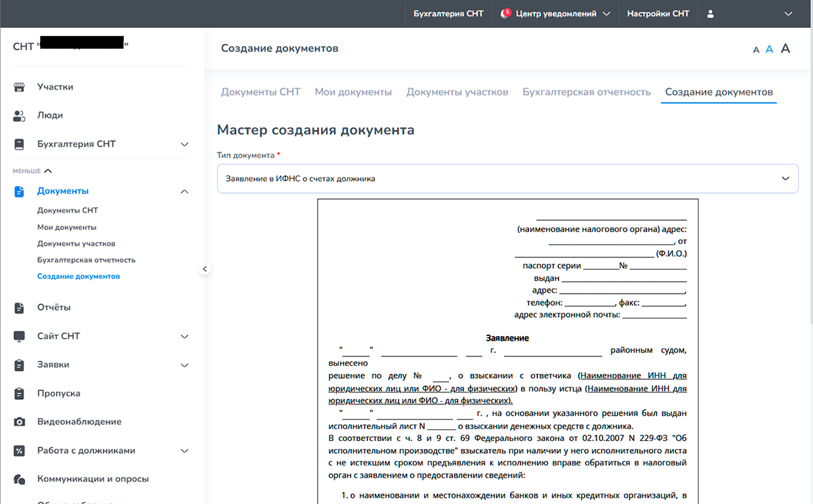Viewport: 813px width, 504px height.
Task: Click the Бухгалтерия СНТ book icon in sidebar
Action: click(20, 144)
